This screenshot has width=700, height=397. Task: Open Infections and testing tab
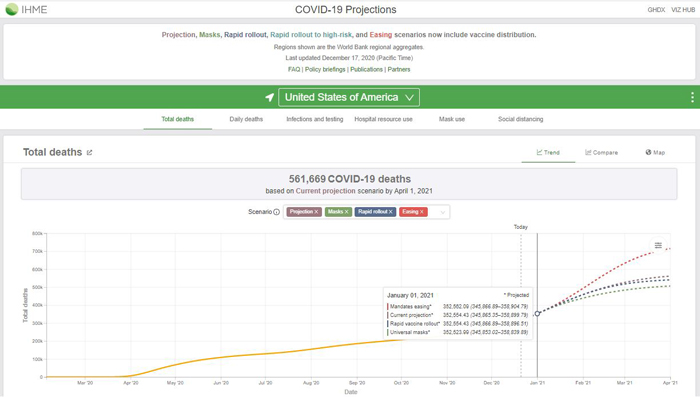315,119
